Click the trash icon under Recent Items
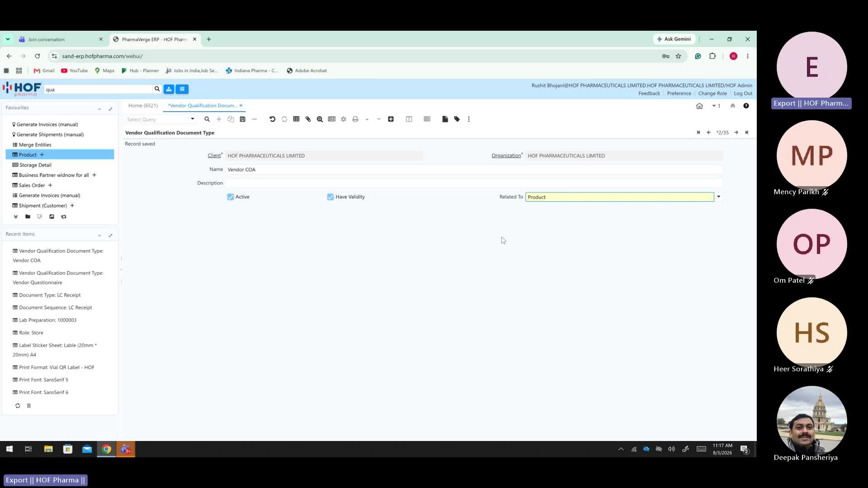This screenshot has width=868, height=488. (29, 406)
